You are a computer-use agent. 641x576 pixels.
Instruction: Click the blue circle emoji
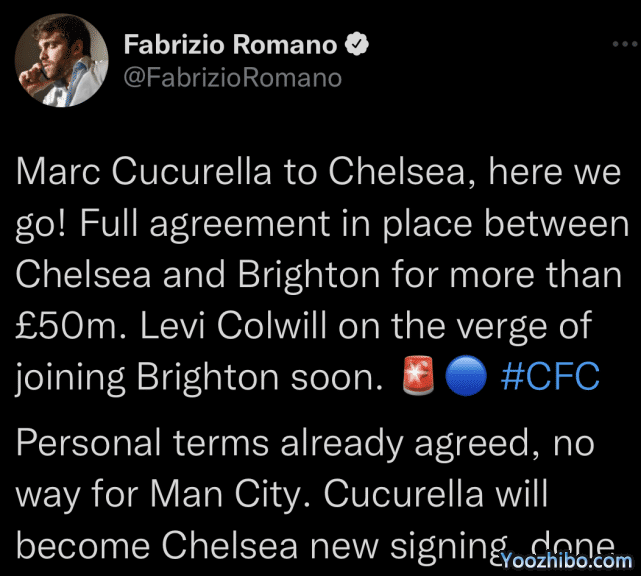[x=465, y=377]
